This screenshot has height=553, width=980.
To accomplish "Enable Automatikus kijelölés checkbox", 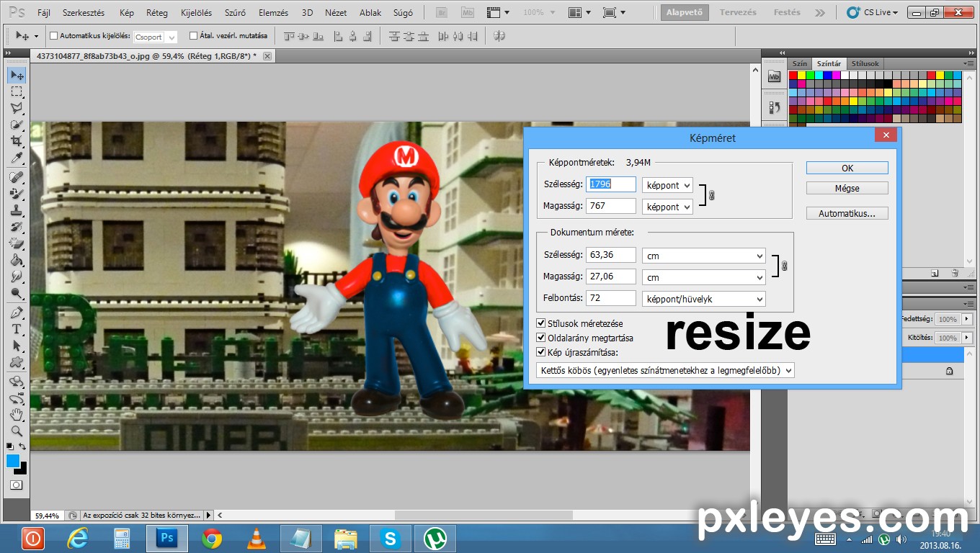I will coord(53,36).
